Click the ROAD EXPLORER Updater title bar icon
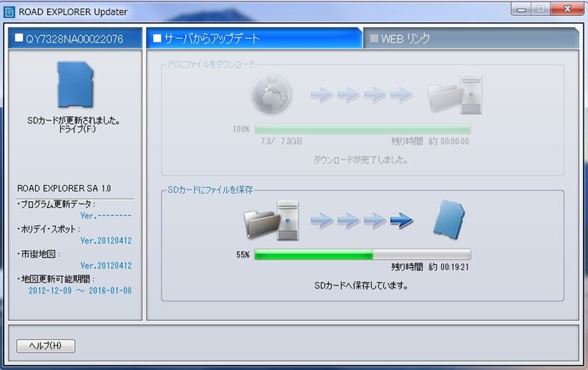The image size is (588, 370). tap(9, 12)
